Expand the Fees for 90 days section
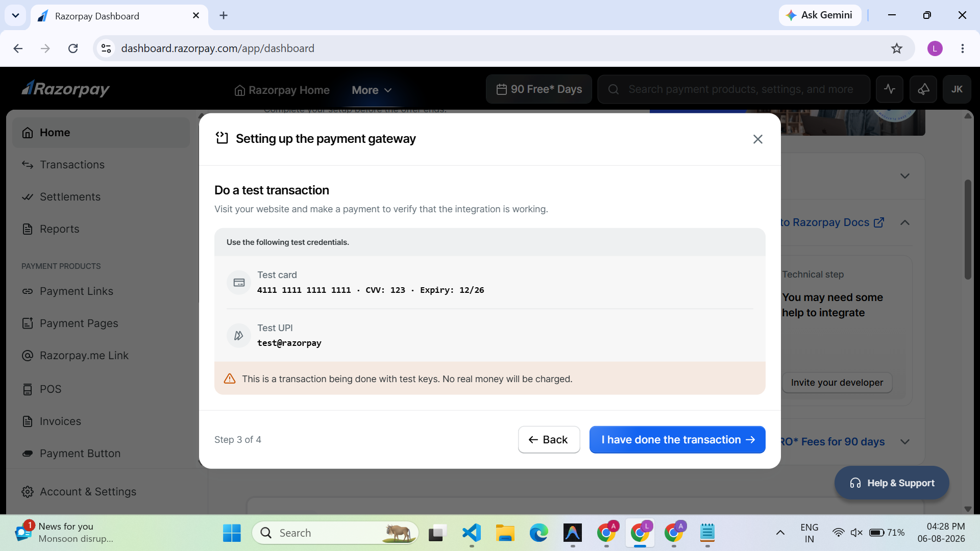The width and height of the screenshot is (980, 551). point(905,442)
